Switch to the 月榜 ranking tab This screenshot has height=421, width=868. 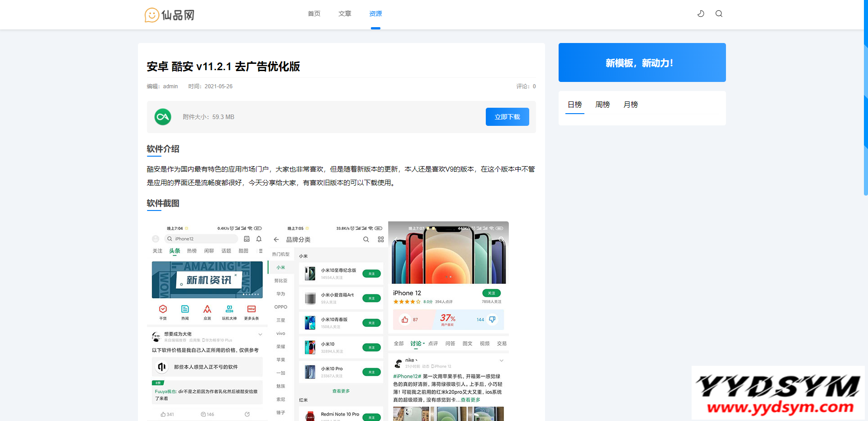(630, 104)
